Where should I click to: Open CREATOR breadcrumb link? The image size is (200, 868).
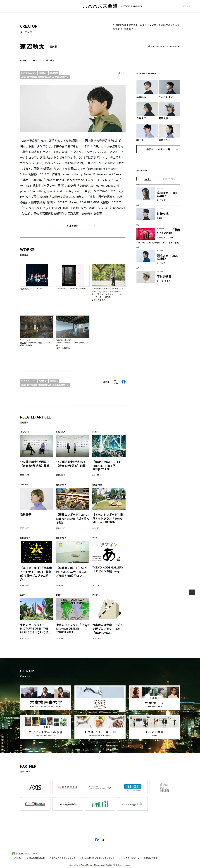36,61
